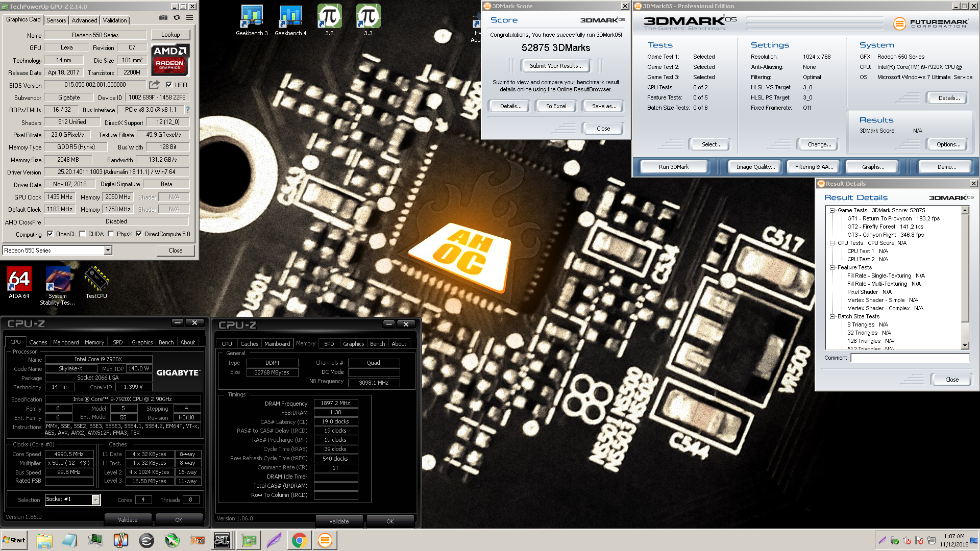Collapse the Feature Tests tree node

point(832,267)
